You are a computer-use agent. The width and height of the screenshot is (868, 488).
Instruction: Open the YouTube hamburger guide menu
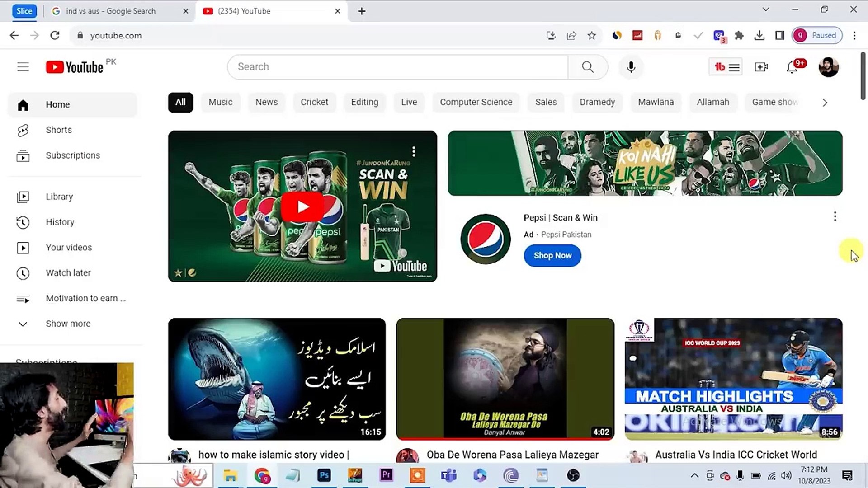click(23, 67)
